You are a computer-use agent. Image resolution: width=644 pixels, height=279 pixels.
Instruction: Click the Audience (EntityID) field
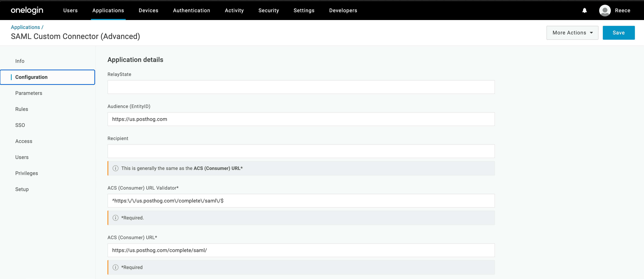pos(301,119)
